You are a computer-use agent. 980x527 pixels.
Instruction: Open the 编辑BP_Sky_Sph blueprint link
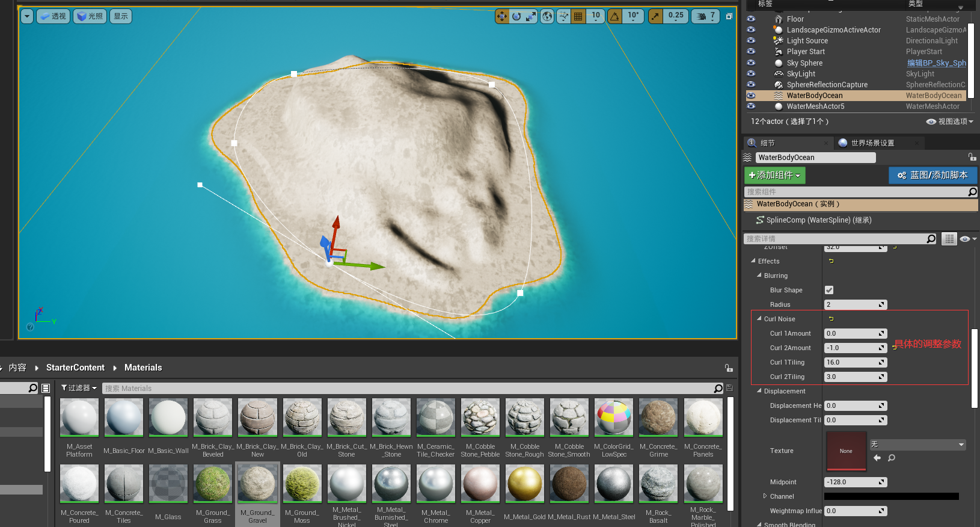coord(937,63)
